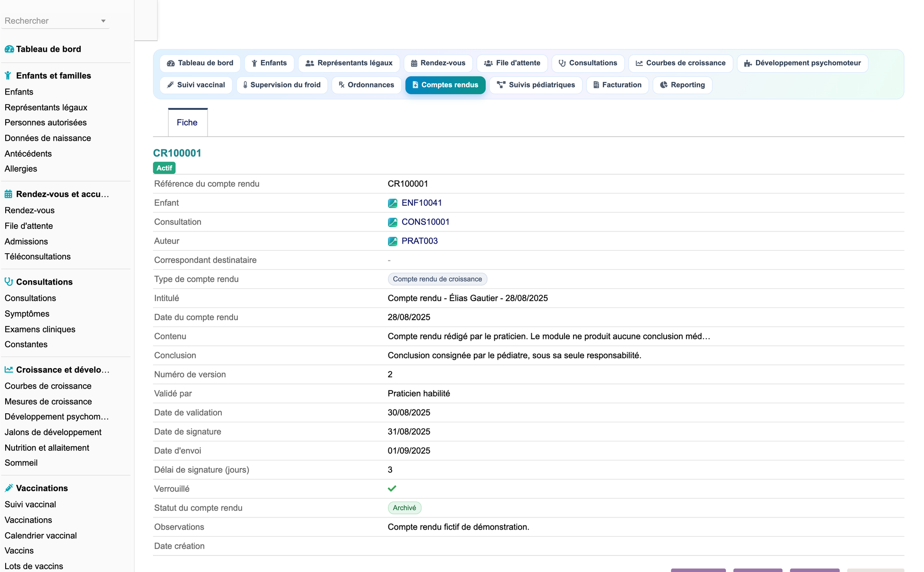Click the 31/08/2025 signature date value
The image size is (924, 572).
[x=409, y=431]
